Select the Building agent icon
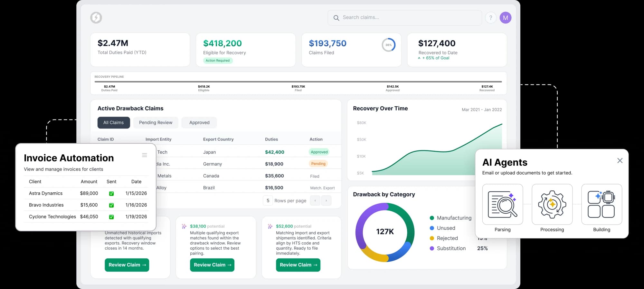This screenshot has height=289, width=644. pyautogui.click(x=601, y=204)
